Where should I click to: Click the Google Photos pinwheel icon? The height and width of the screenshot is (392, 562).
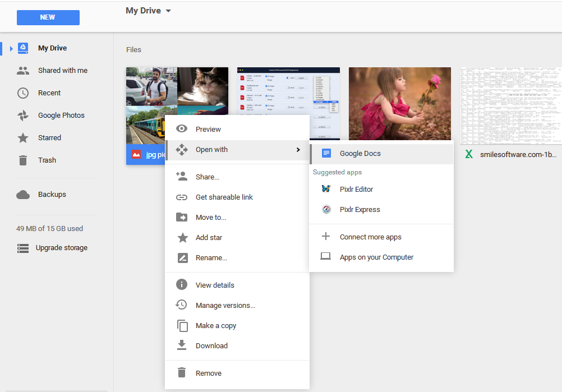point(23,116)
